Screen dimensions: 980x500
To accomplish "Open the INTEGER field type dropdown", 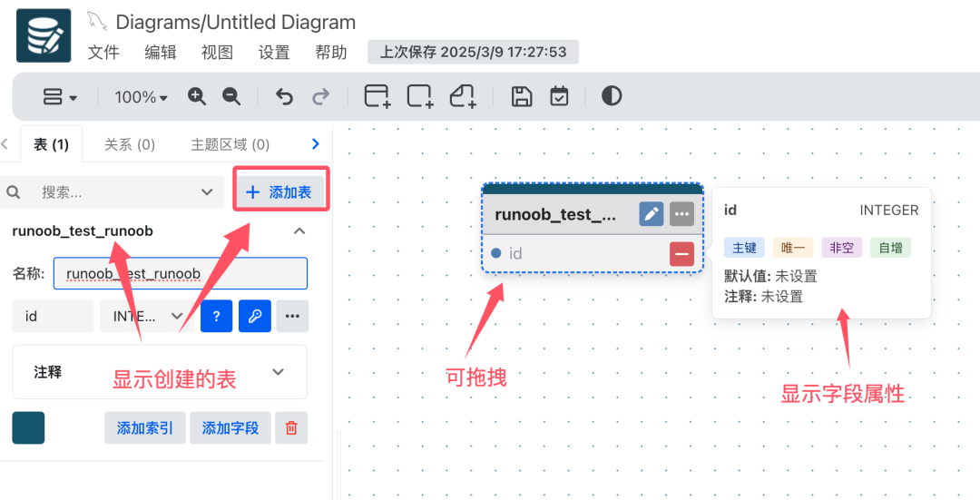I will pos(148,316).
